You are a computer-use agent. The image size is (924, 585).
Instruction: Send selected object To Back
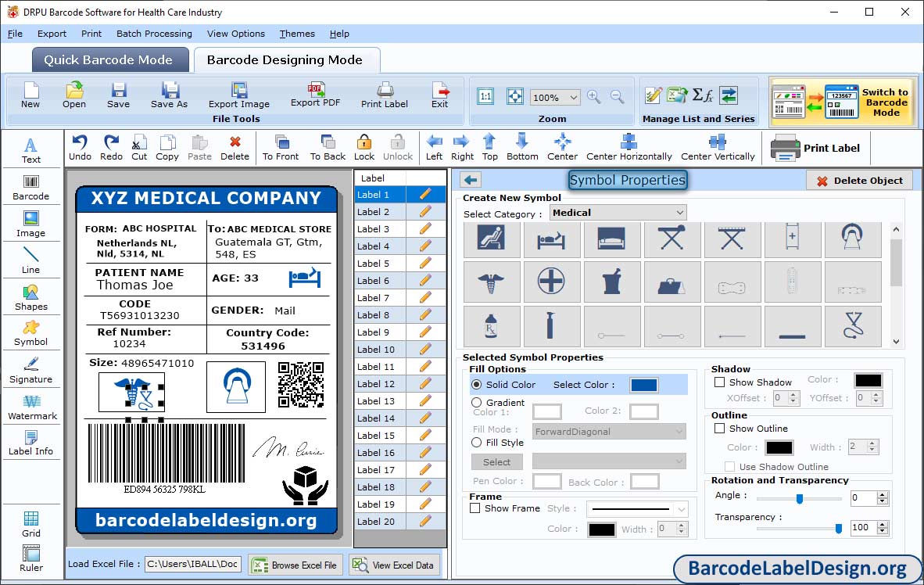(x=328, y=148)
